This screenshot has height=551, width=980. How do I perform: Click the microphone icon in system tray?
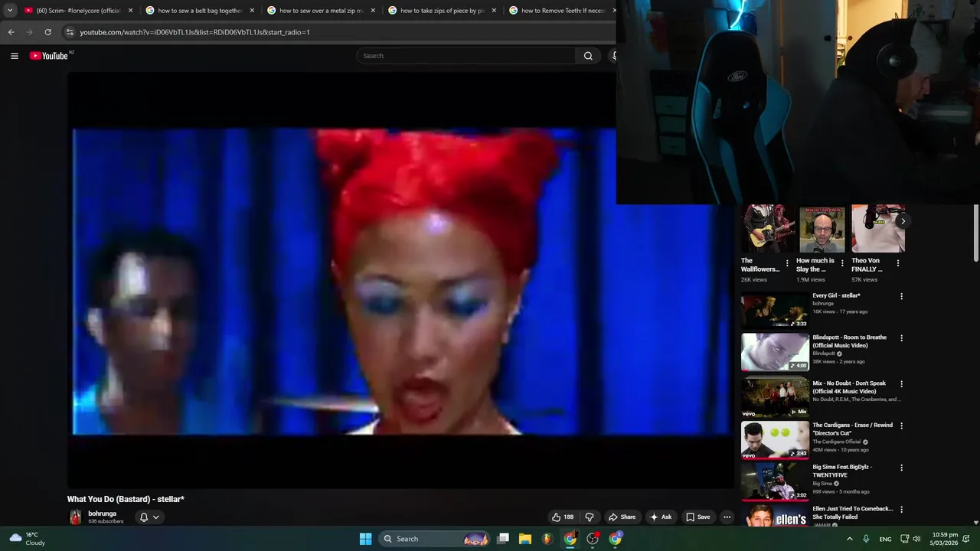[866, 539]
